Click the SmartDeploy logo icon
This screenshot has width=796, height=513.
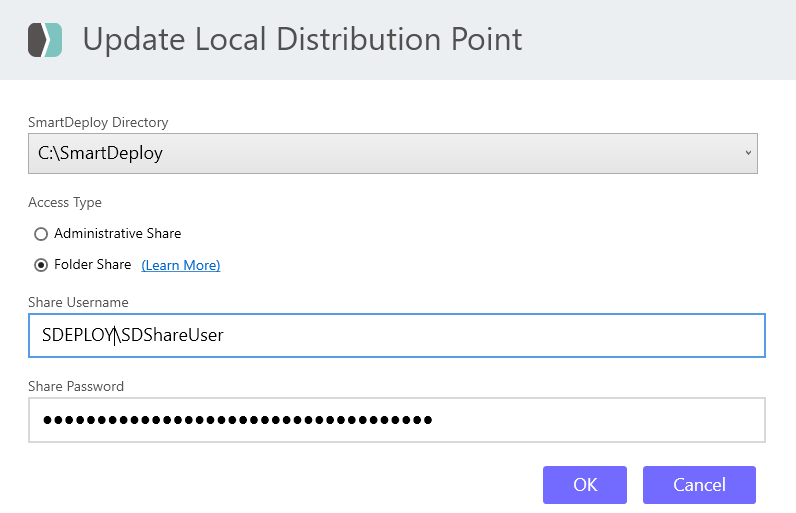(x=44, y=40)
